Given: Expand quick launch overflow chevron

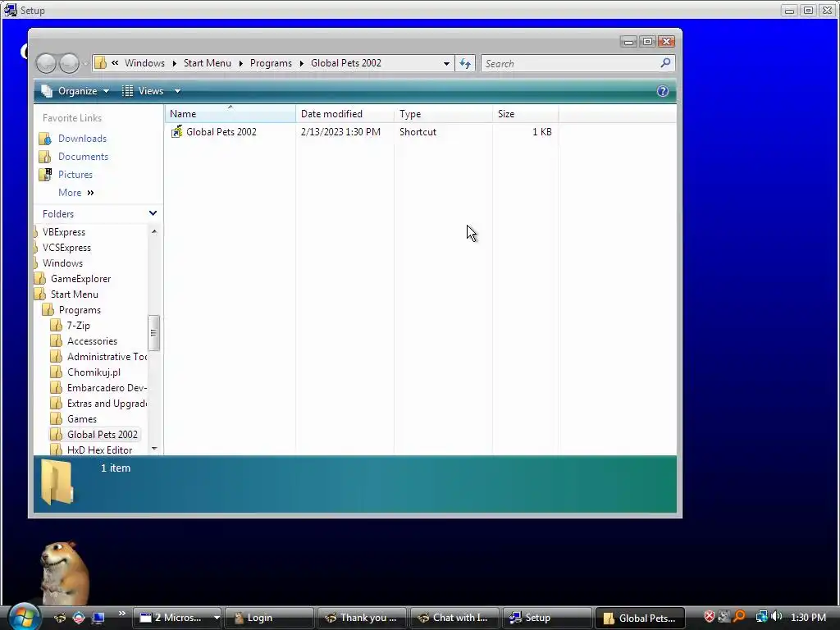Looking at the screenshot, I should point(122,614).
